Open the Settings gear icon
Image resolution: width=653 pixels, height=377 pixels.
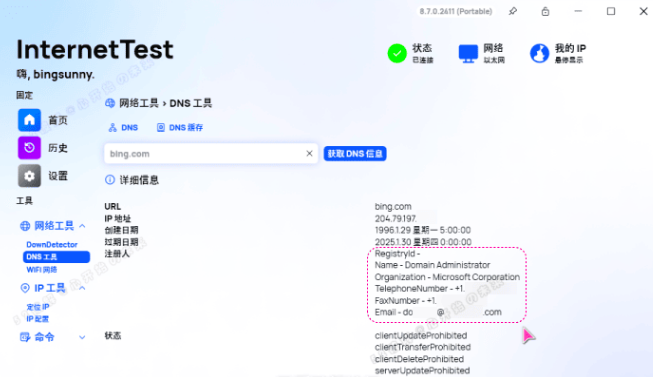tap(29, 176)
